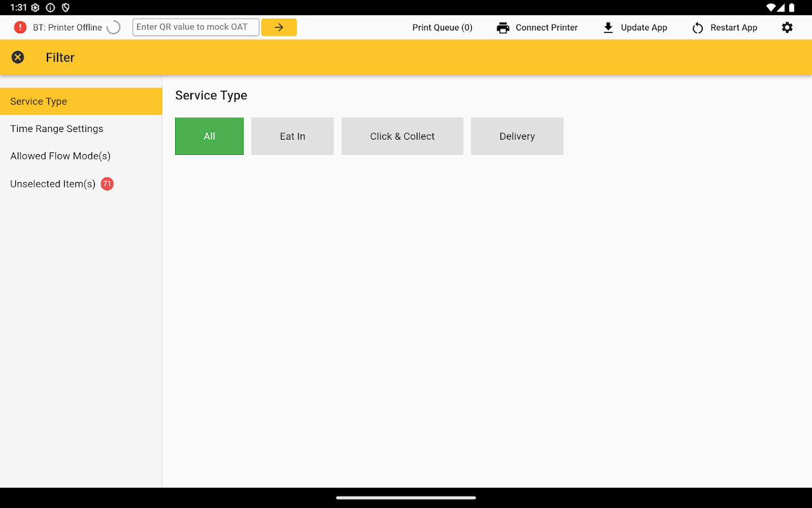Focus the QR value input field
The image size is (812, 508).
tap(195, 27)
